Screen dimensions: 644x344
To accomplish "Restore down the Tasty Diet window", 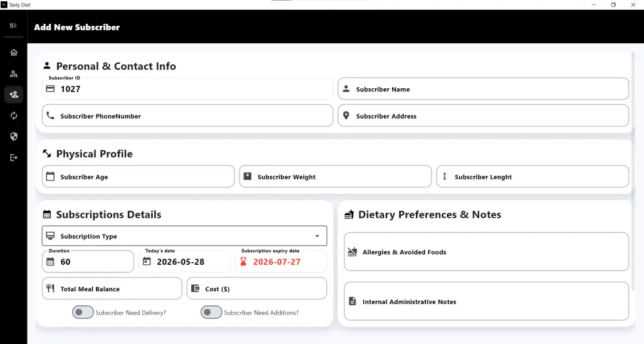I will click(613, 5).
